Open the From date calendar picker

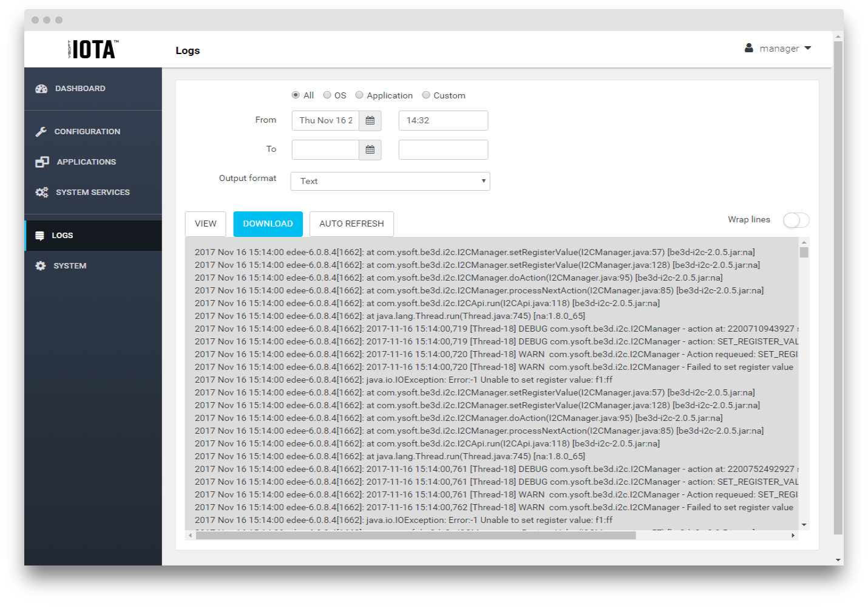370,121
